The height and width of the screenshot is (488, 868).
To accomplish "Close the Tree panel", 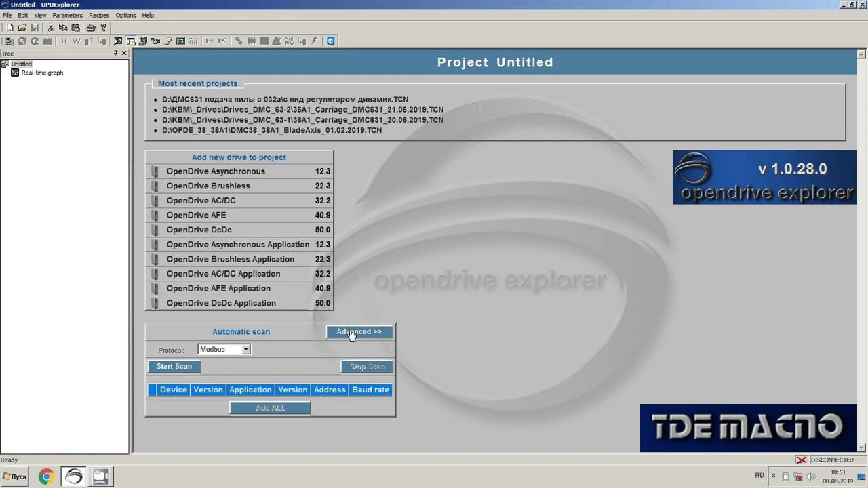I will tap(123, 53).
